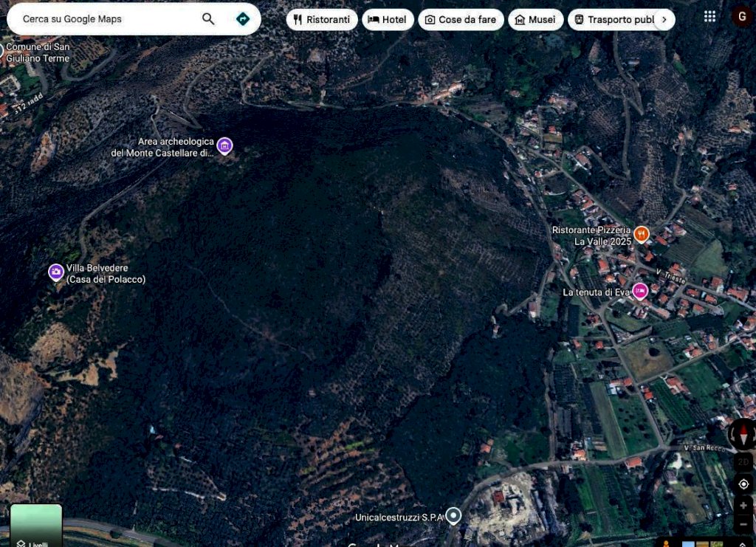Center map on my location
The height and width of the screenshot is (547, 756).
pos(743,484)
